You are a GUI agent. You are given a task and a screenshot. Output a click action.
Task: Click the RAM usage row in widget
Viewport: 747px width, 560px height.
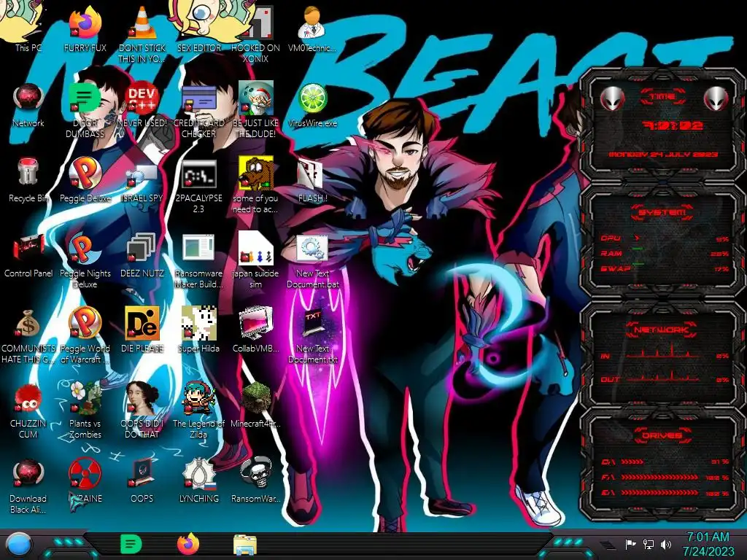tap(665, 253)
